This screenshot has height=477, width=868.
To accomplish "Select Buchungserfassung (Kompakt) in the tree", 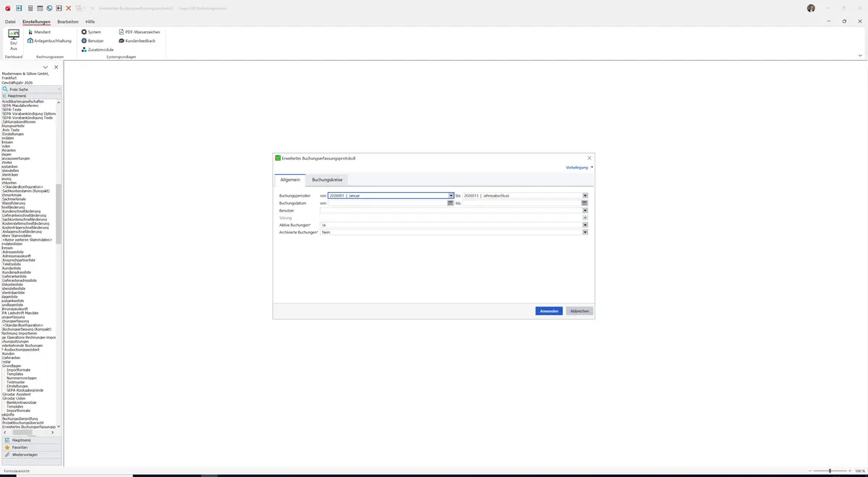I will [x=27, y=329].
